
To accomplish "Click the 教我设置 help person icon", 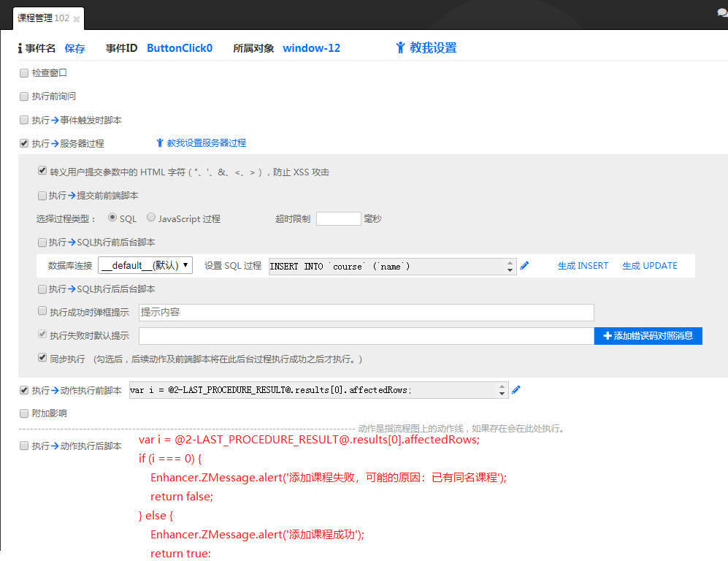I will click(x=400, y=48).
